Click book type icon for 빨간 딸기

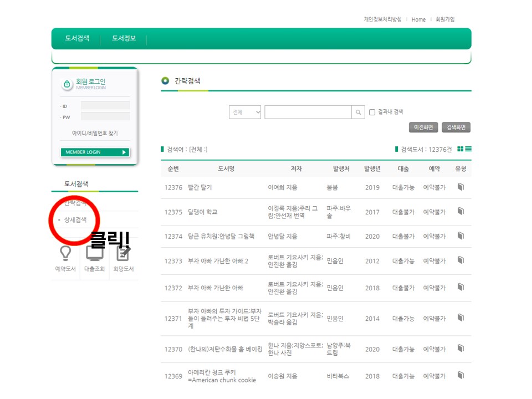[x=461, y=187]
